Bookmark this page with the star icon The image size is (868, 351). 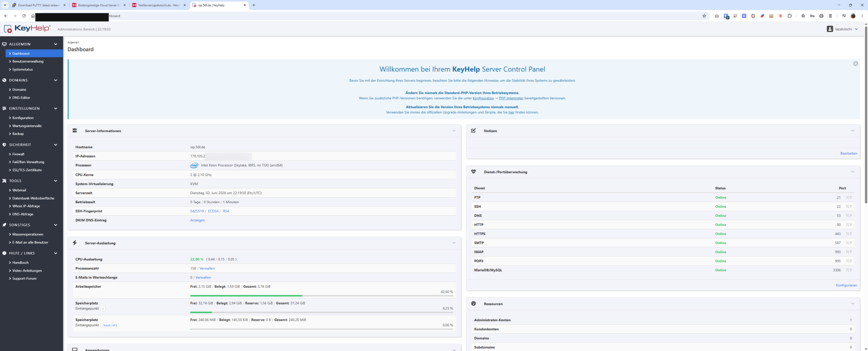[x=704, y=16]
